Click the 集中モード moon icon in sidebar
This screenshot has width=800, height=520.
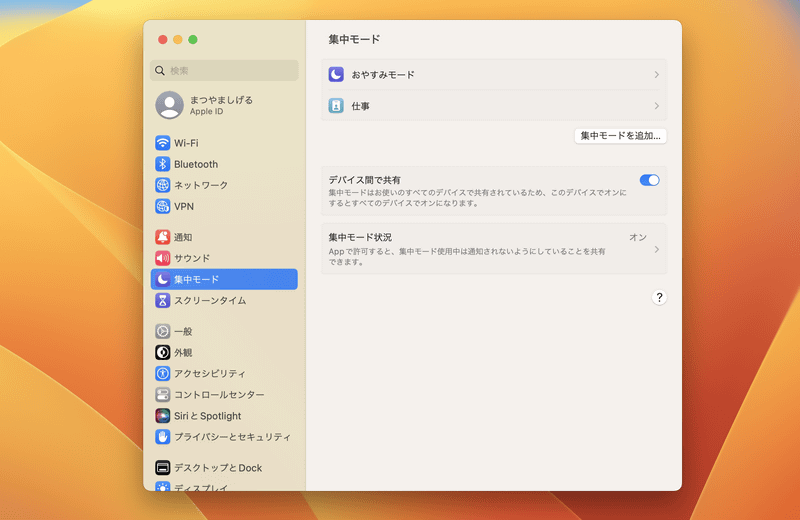[162, 279]
